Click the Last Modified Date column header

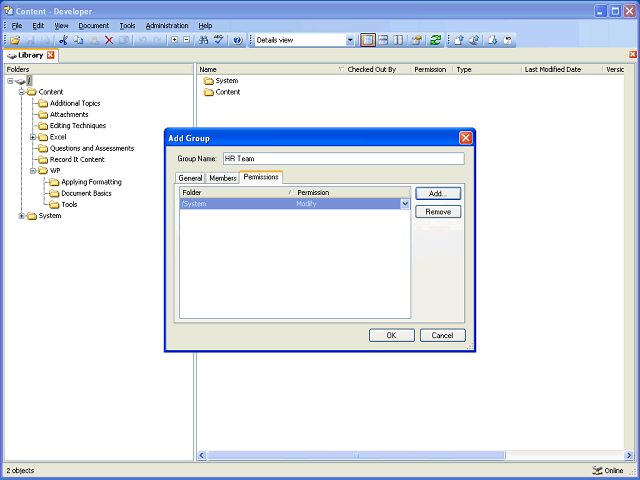pos(562,69)
